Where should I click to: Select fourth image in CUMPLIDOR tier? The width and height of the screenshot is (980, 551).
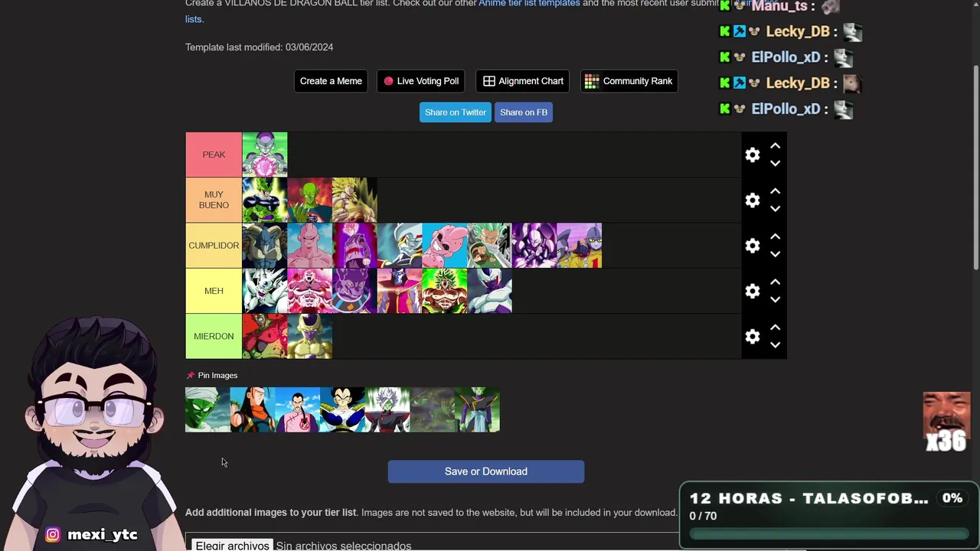pos(400,246)
